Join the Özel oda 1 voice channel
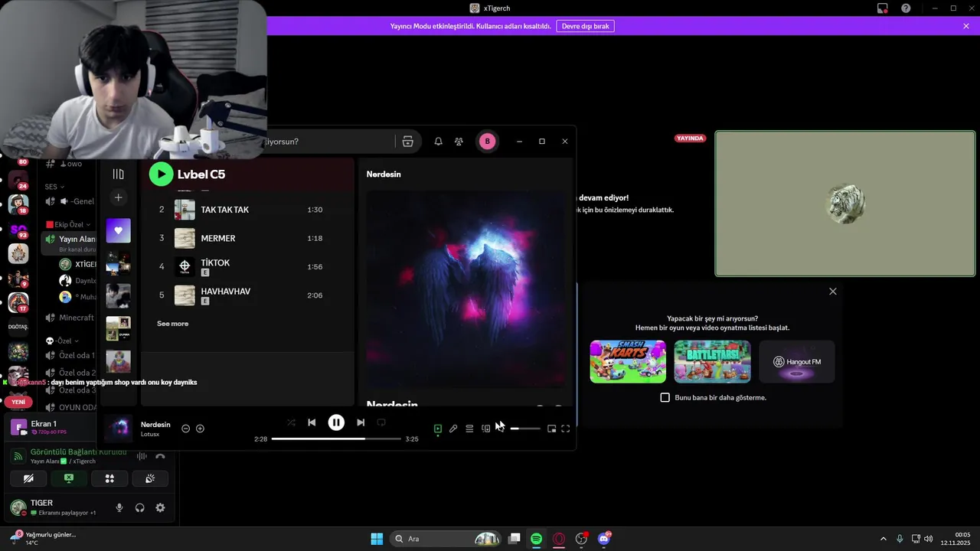Screen dimensions: 980x551 click(x=70, y=356)
